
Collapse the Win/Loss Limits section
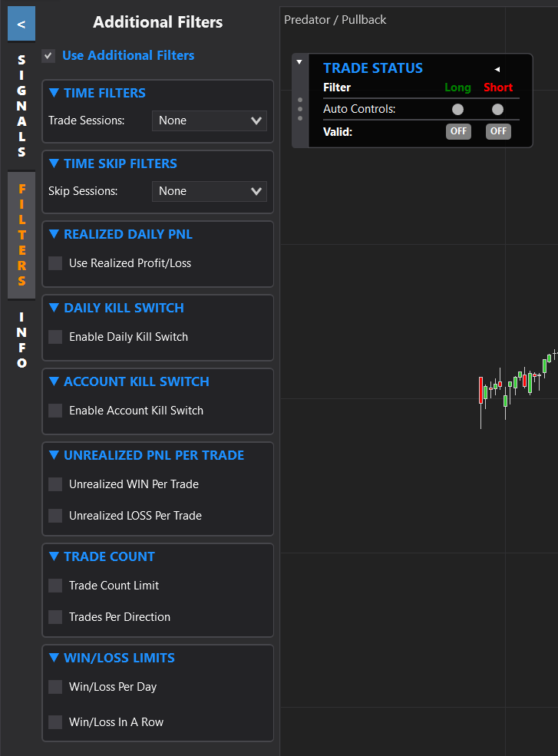click(x=54, y=658)
